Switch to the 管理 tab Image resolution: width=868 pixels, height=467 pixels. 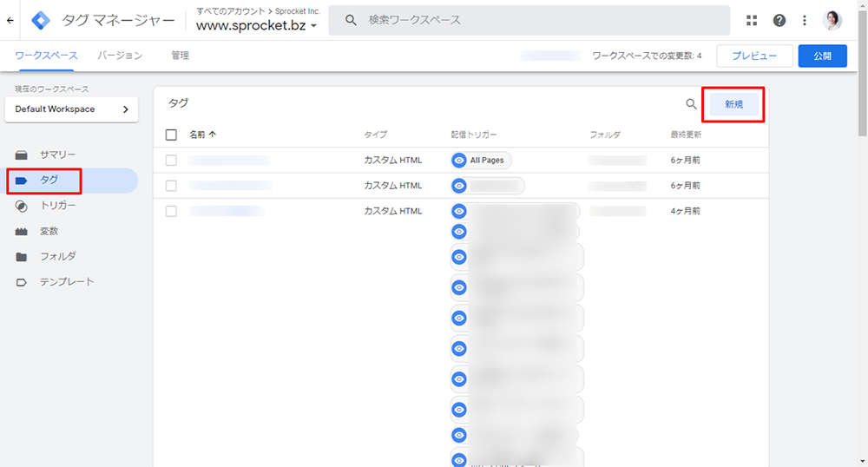click(x=180, y=56)
